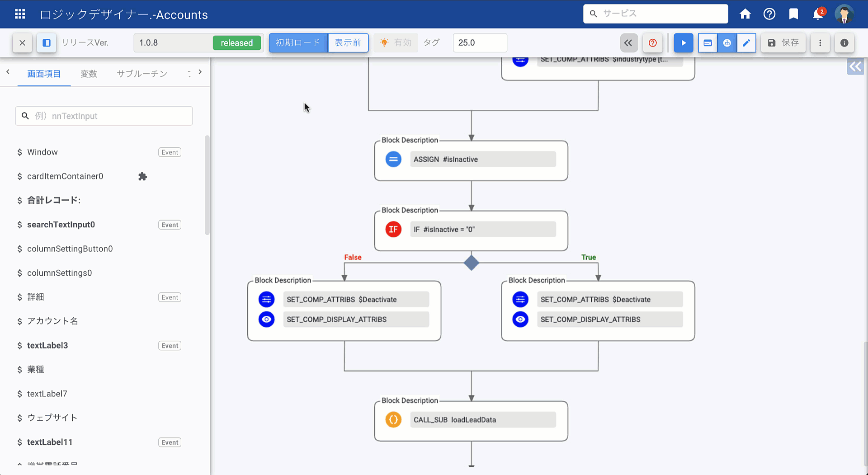Select 初期ロード mode
Viewport: 868px width, 475px height.
tap(298, 43)
